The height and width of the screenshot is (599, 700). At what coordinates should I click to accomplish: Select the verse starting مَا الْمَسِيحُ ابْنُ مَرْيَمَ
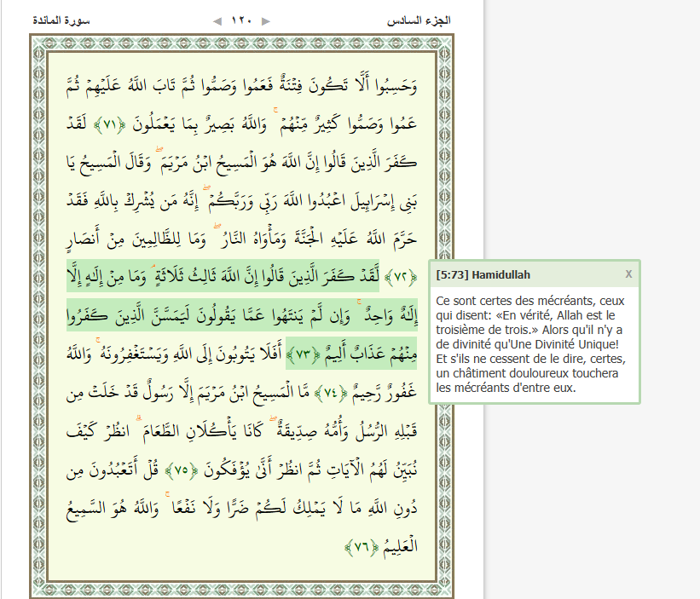[x=213, y=392]
